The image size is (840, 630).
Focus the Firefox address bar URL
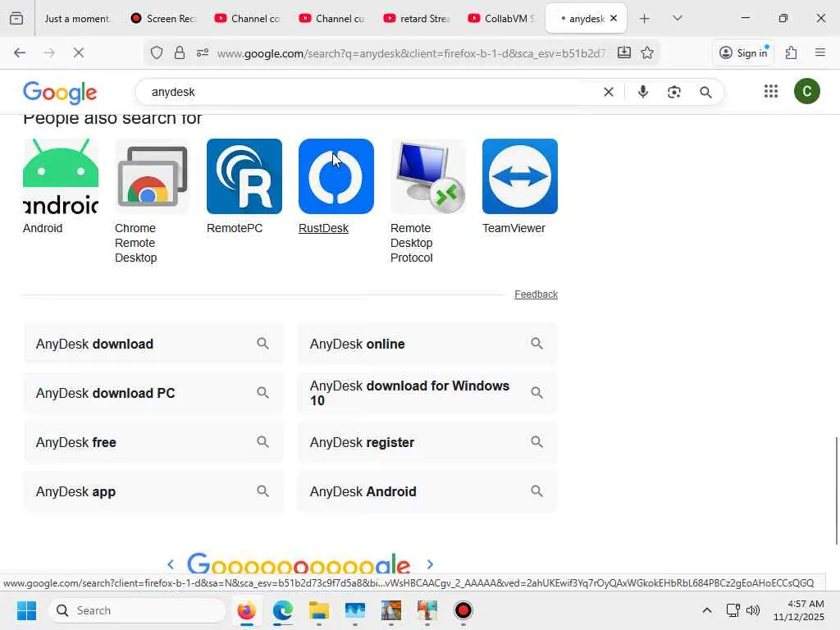(412, 53)
